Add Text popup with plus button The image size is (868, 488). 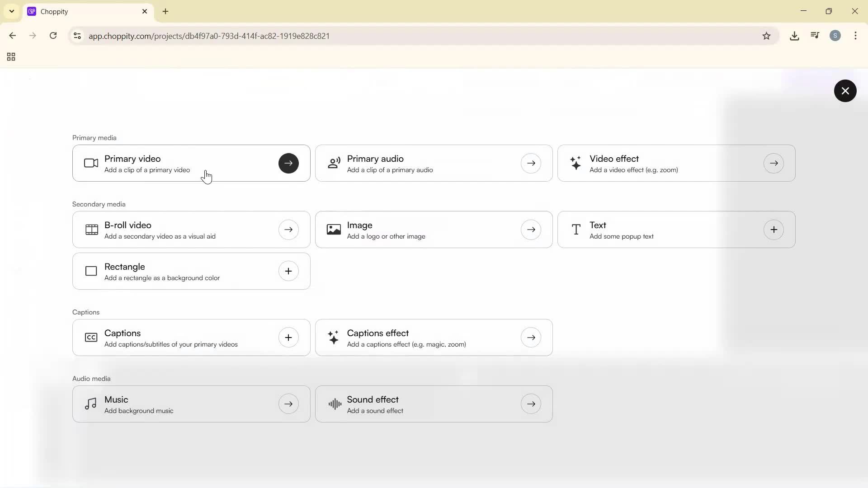(774, 229)
